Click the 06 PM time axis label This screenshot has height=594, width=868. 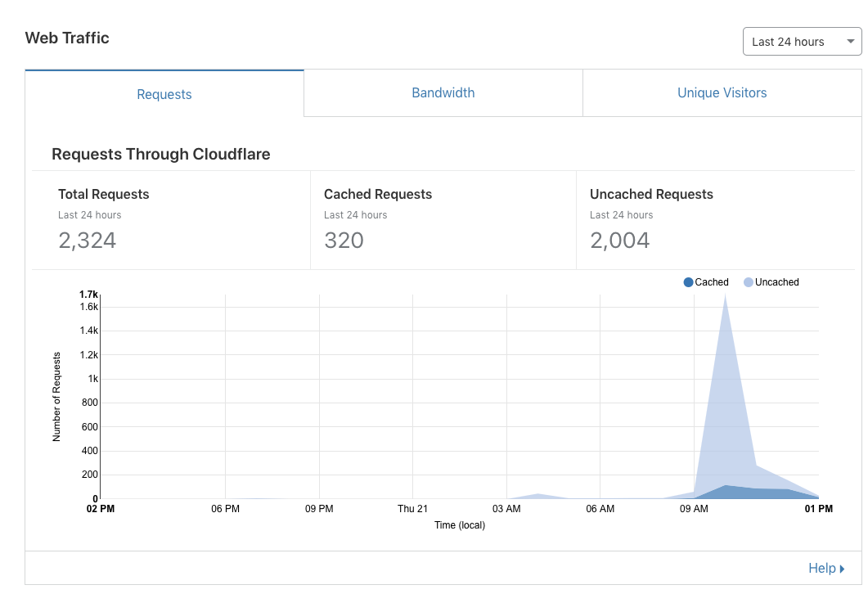225,509
